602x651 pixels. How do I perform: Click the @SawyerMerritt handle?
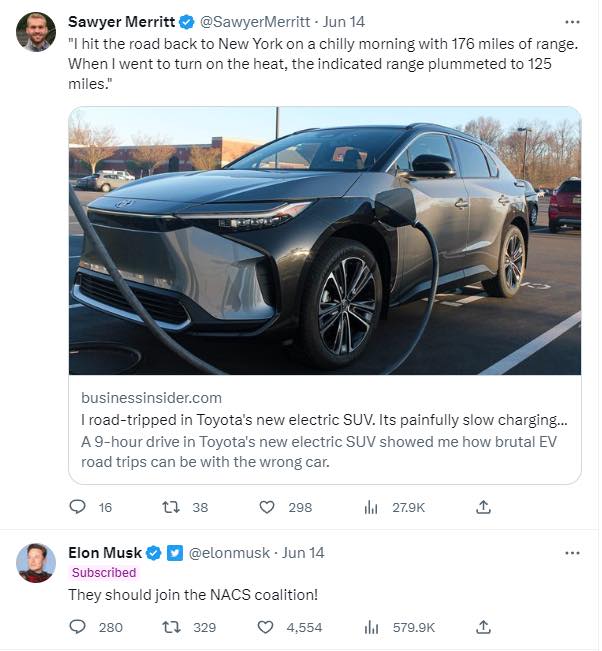pos(255,22)
